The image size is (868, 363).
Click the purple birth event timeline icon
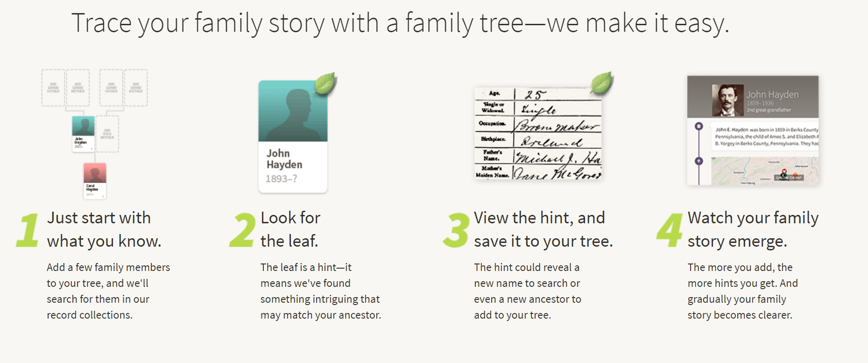[699, 126]
